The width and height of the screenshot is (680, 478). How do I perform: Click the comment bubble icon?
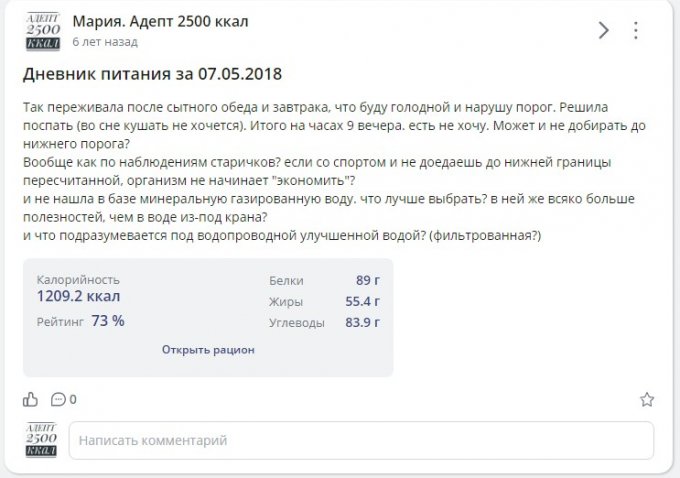tap(58, 399)
